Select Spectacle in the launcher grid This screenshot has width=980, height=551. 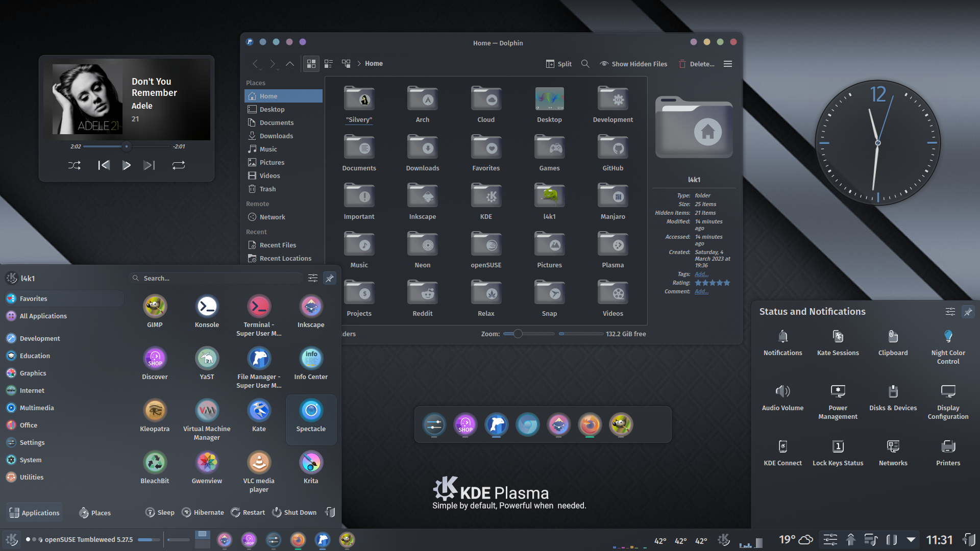click(311, 411)
